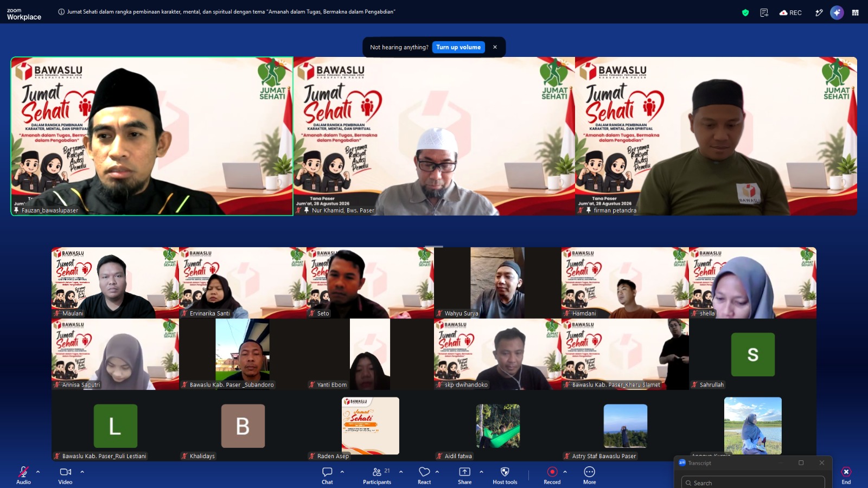Screen dimensions: 868x488
Task: Click the cloud REC recording indicator
Action: [790, 12]
